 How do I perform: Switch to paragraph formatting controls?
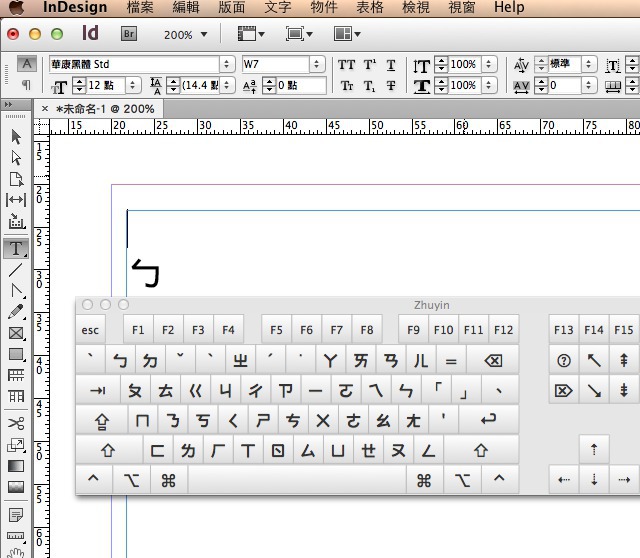26,85
